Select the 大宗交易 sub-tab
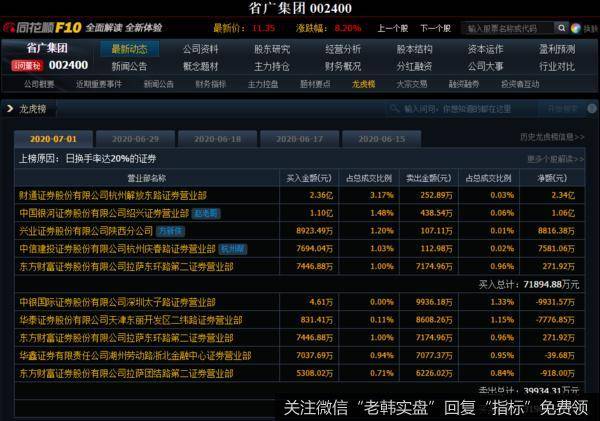This screenshot has height=421, width=600. pyautogui.click(x=412, y=84)
